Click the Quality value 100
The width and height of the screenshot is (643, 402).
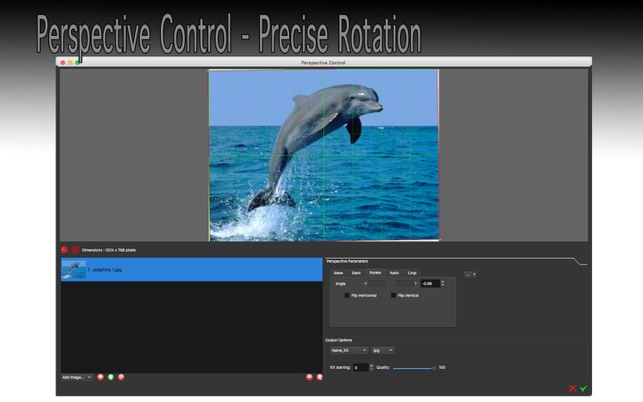click(442, 368)
